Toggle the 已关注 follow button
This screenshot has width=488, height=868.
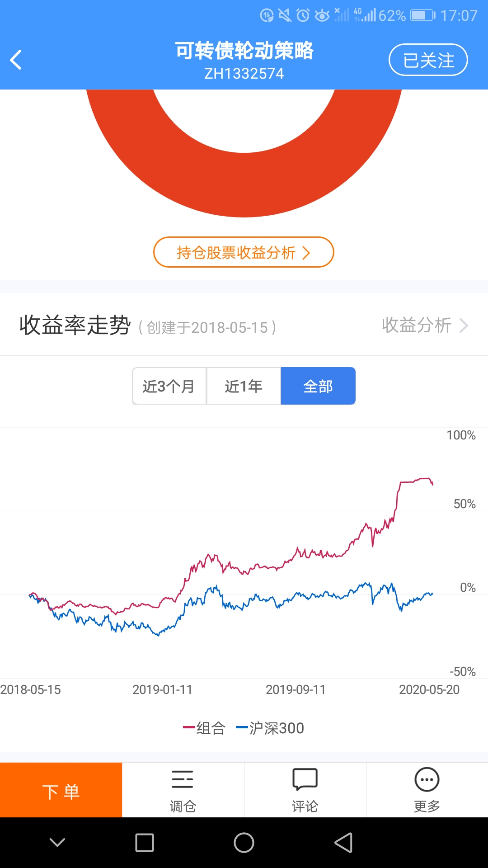point(428,60)
